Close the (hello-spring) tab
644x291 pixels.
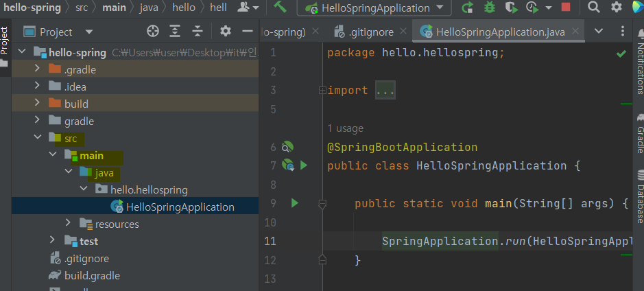[315, 32]
